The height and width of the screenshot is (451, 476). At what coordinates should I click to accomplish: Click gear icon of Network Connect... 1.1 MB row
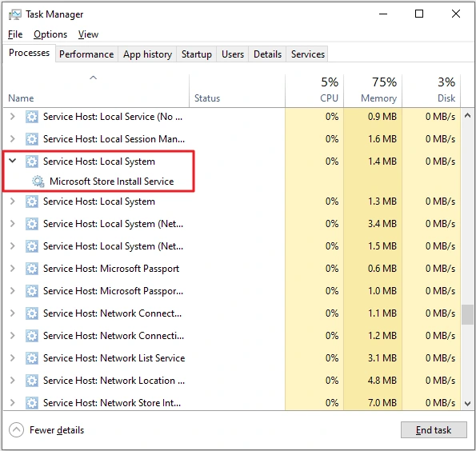pos(32,313)
